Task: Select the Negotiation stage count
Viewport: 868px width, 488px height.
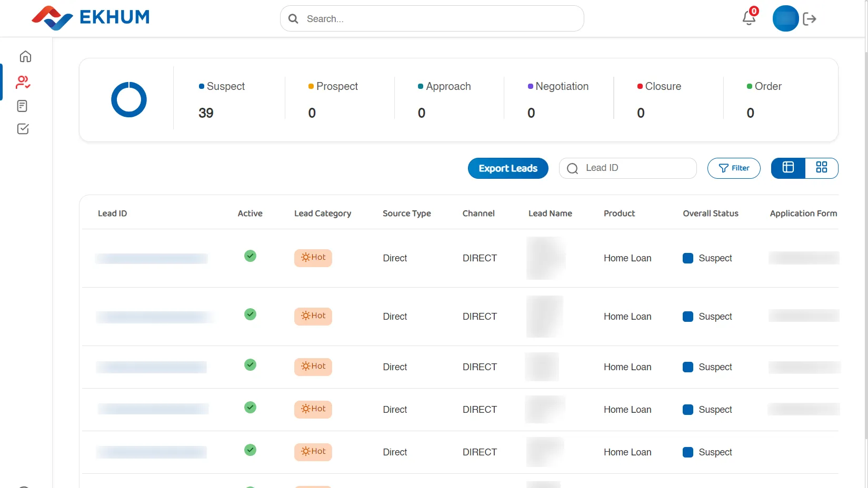Action: coord(531,113)
